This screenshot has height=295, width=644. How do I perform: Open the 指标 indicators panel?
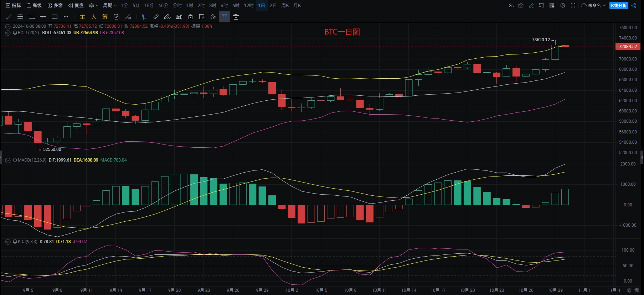[x=14, y=5]
